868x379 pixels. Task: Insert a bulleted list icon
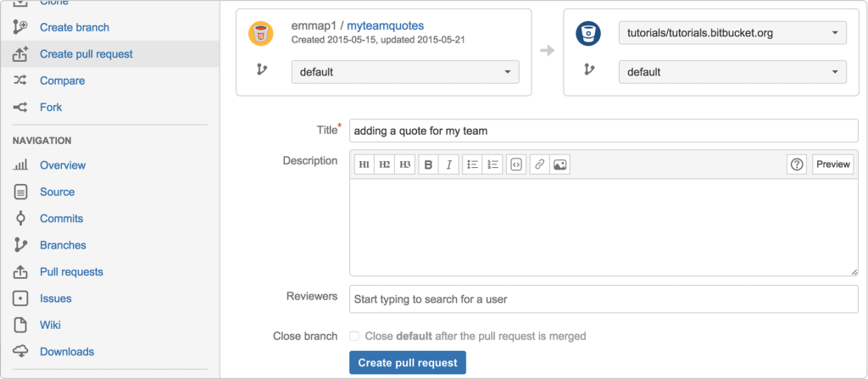coord(472,164)
